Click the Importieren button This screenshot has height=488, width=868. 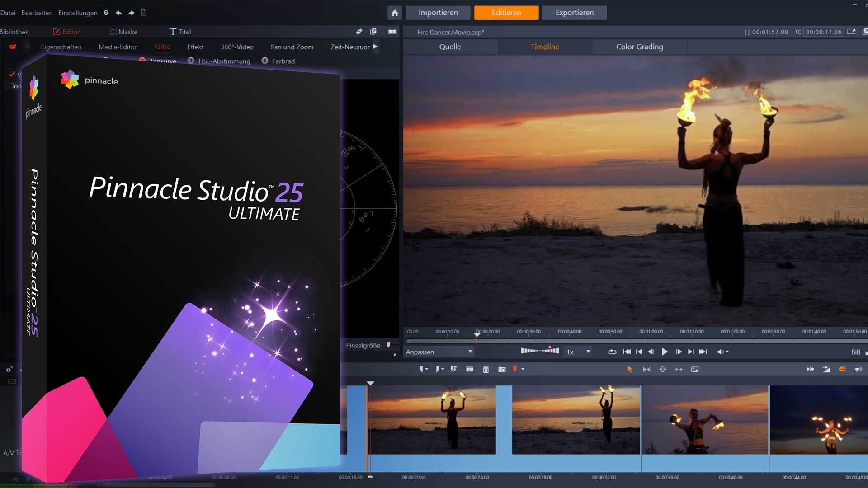438,13
